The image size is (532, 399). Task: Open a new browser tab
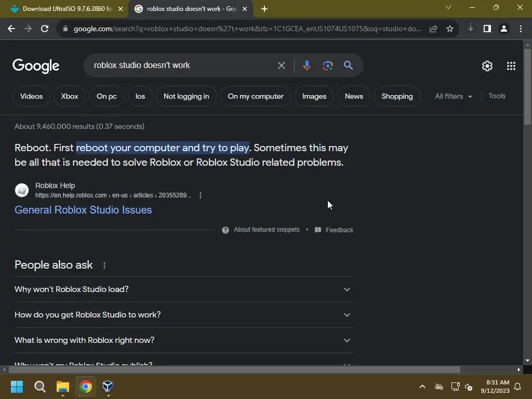(264, 9)
